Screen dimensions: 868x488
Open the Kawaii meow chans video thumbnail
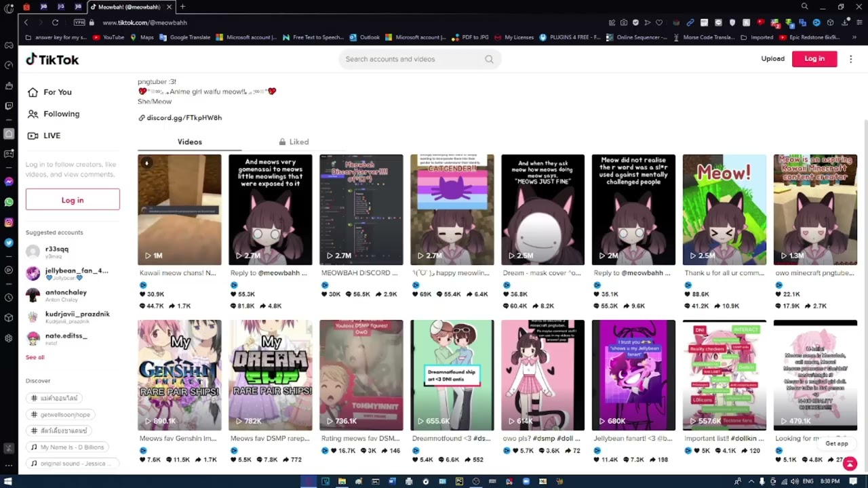180,209
